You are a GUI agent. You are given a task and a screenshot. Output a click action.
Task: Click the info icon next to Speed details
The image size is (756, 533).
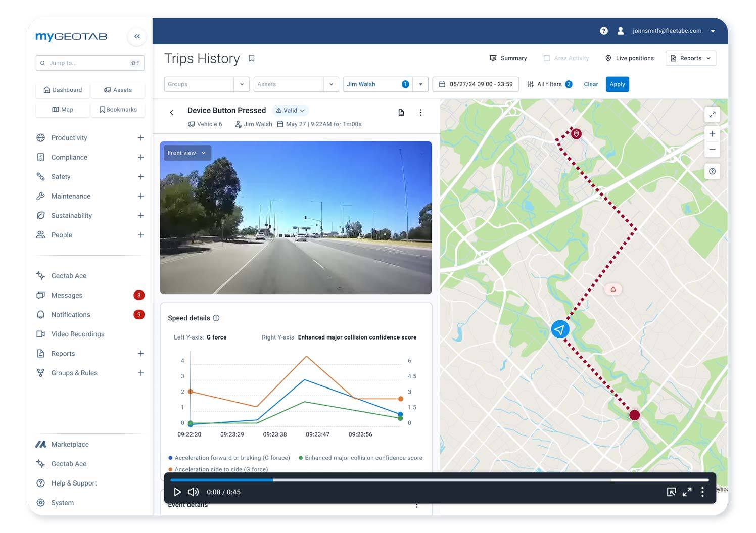click(x=216, y=318)
